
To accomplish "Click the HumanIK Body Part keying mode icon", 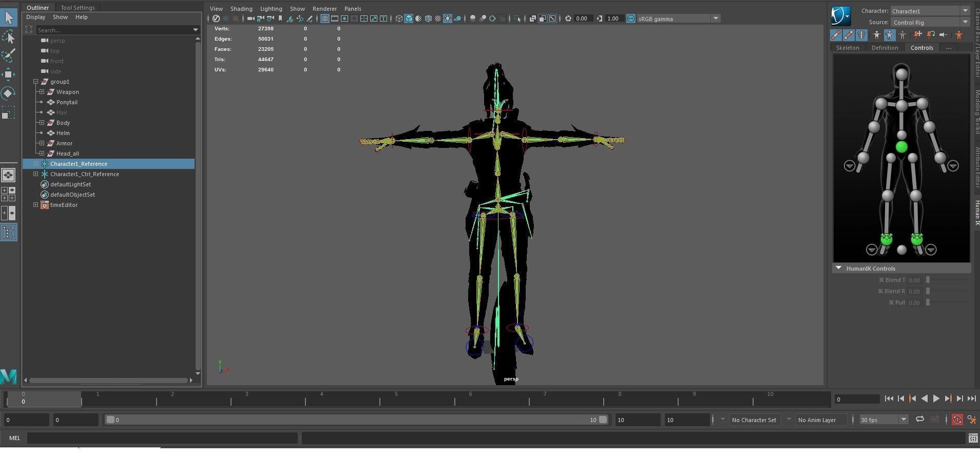I will coord(889,35).
